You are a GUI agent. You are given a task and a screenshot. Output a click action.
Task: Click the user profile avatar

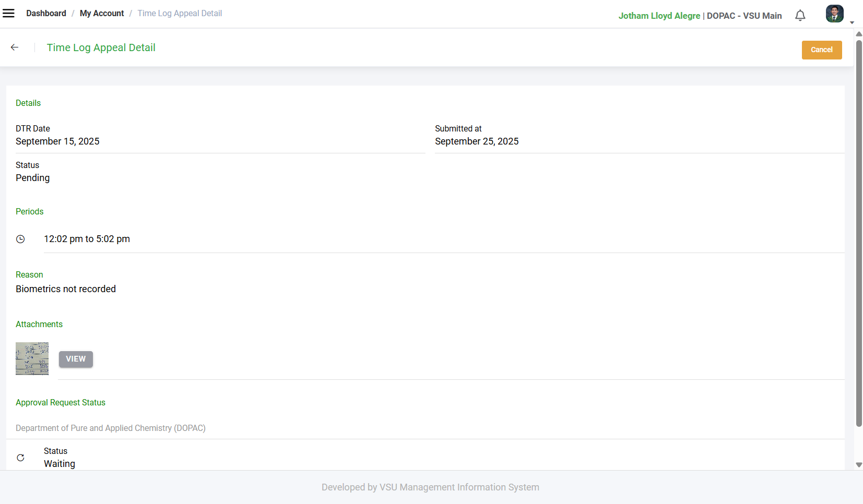834,14
